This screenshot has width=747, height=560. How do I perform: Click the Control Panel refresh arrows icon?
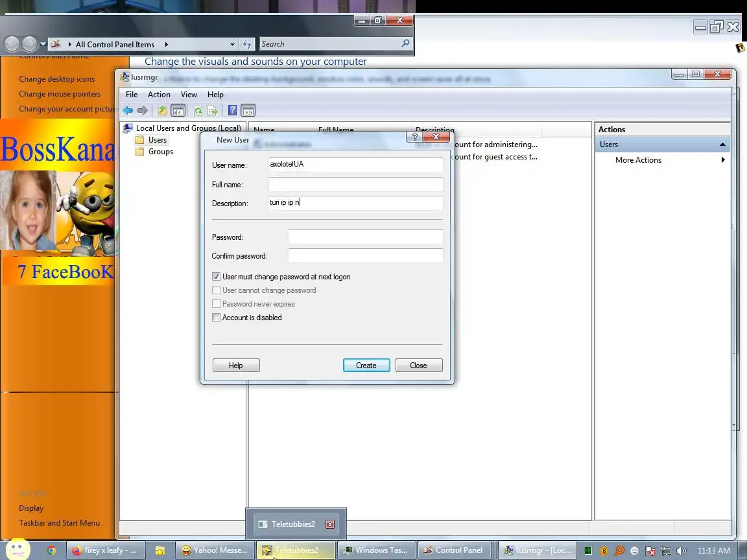click(247, 44)
